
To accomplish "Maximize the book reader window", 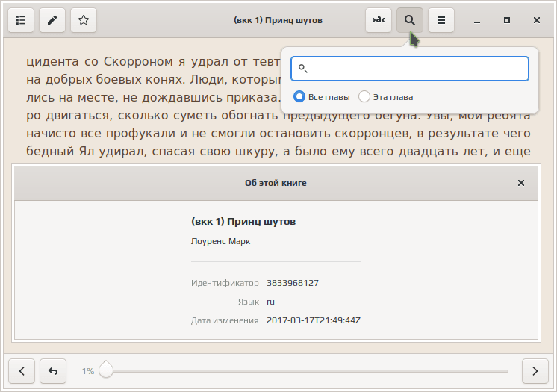I will 507,20.
